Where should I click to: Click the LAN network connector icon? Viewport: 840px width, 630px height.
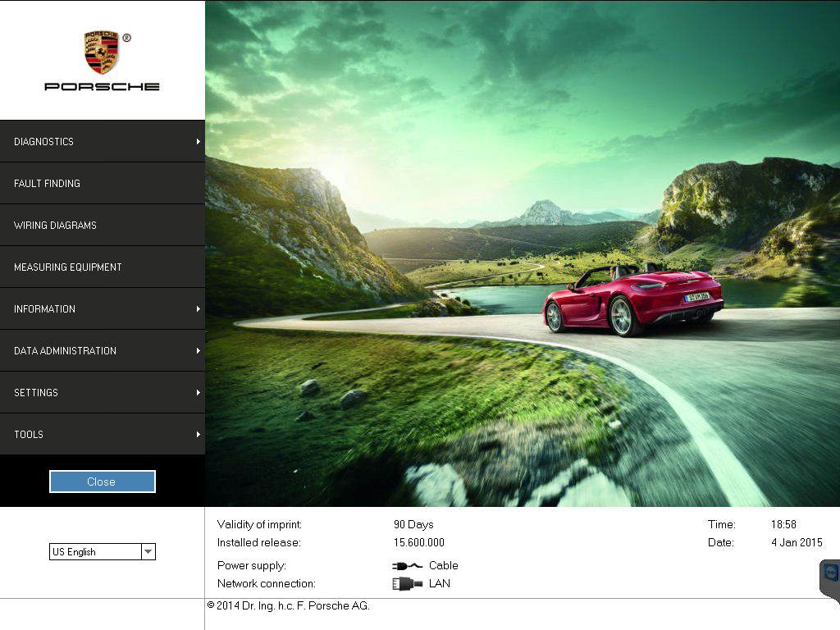(407, 584)
